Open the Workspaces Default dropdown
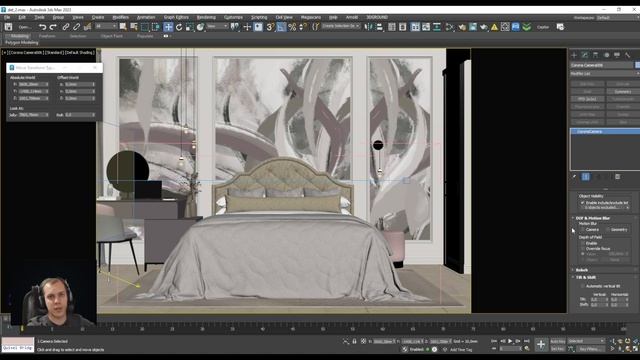This screenshot has height=360, width=640. tap(617, 18)
